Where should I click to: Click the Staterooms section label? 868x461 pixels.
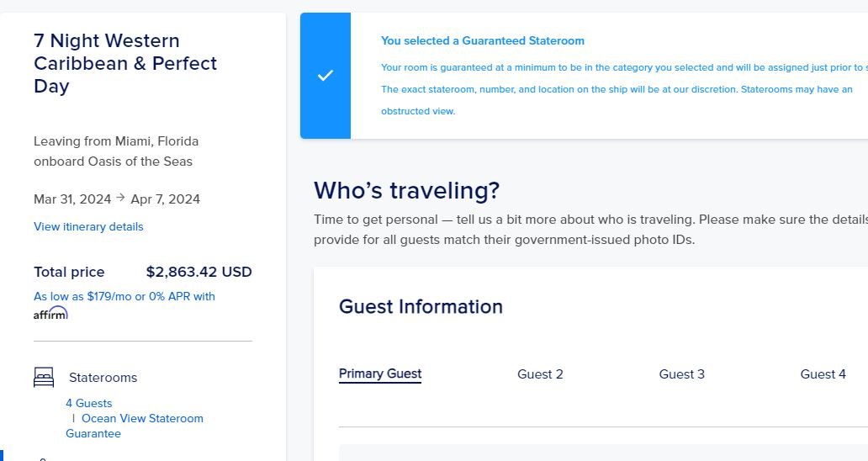(103, 378)
